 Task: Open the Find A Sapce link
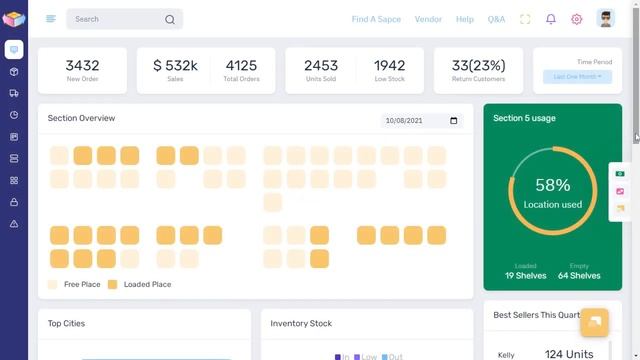pos(376,19)
